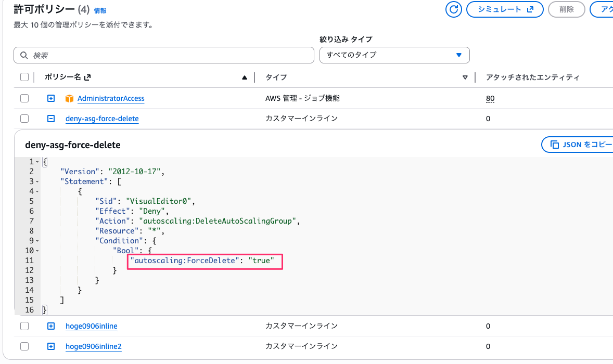Select all policies with header checkbox

pyautogui.click(x=24, y=77)
